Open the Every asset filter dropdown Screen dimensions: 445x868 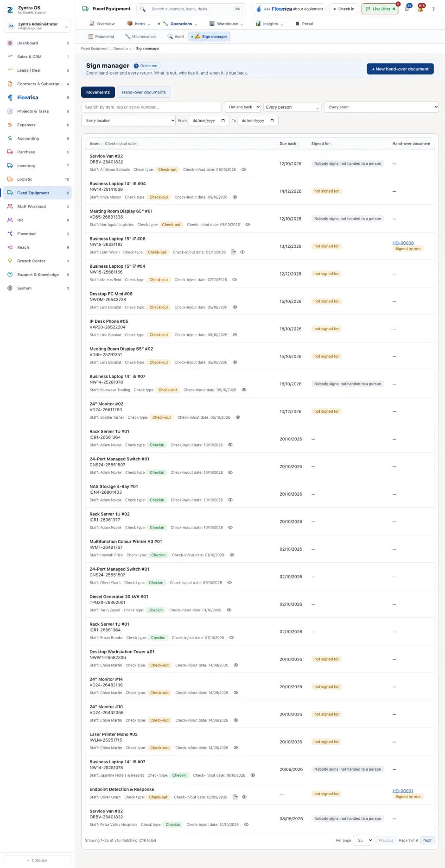coord(381,107)
